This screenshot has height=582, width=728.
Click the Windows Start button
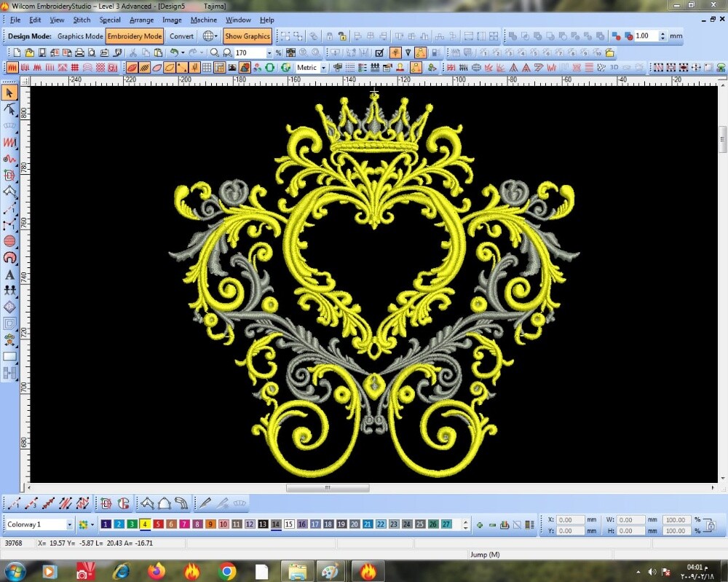point(15,570)
